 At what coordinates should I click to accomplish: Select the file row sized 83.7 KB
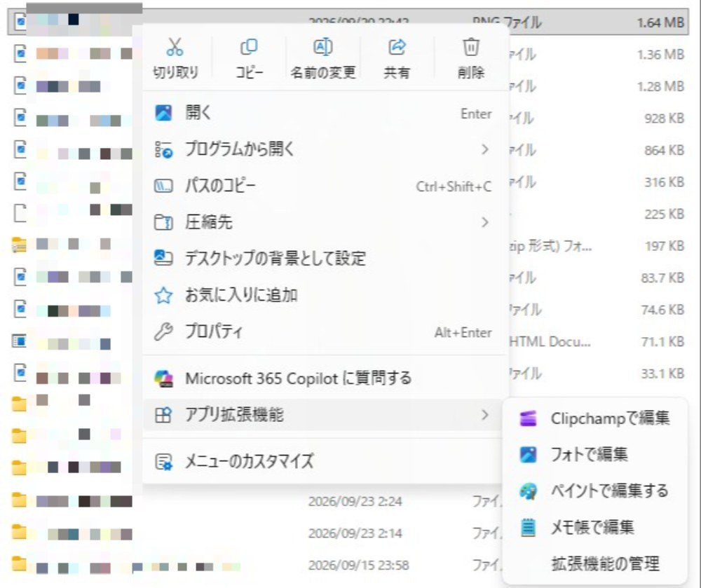(x=348, y=278)
